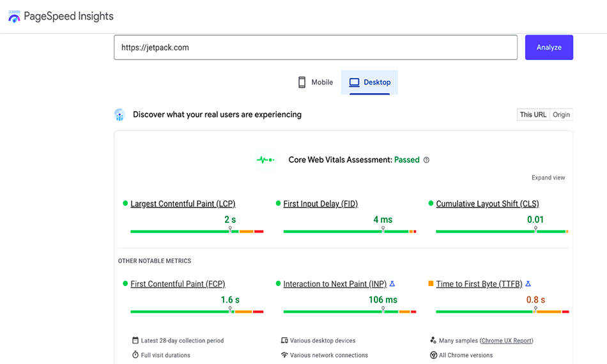Open Time to First Byte (TTFB) link
Image resolution: width=607 pixels, height=364 pixels.
click(x=479, y=284)
